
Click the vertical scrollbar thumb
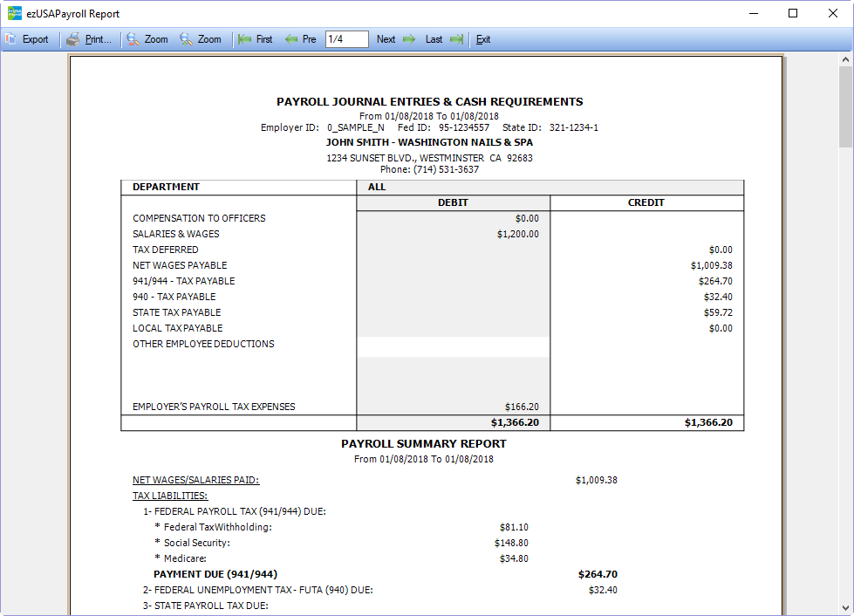(845, 105)
